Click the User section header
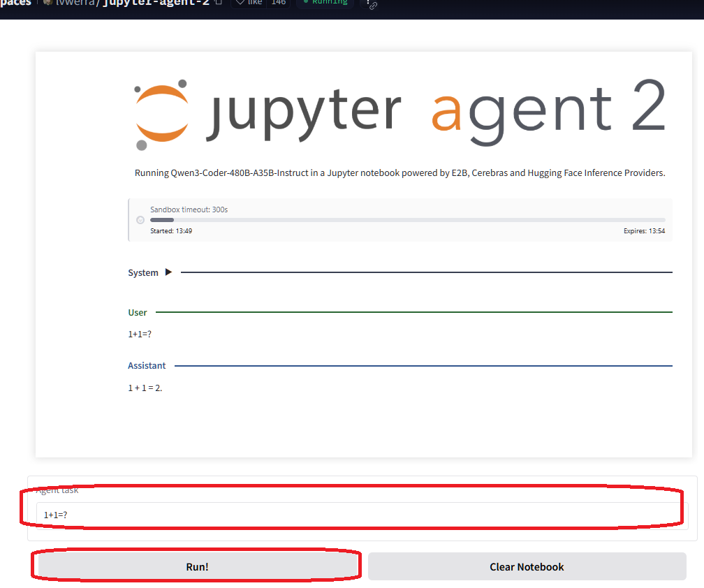 (x=138, y=312)
